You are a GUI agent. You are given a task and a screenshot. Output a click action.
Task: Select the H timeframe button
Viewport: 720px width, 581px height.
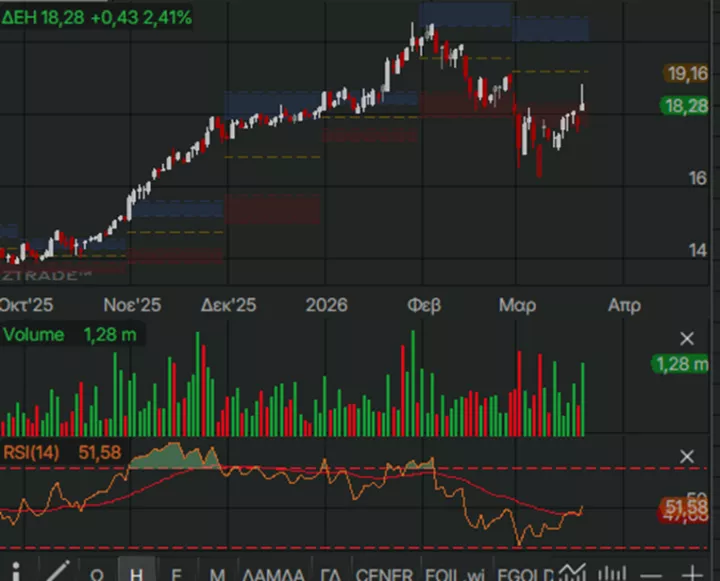coord(136,574)
